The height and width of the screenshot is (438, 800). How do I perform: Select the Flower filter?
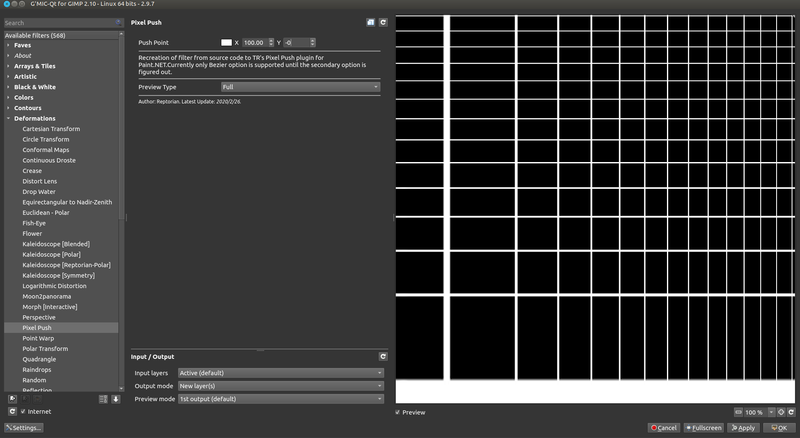32,233
